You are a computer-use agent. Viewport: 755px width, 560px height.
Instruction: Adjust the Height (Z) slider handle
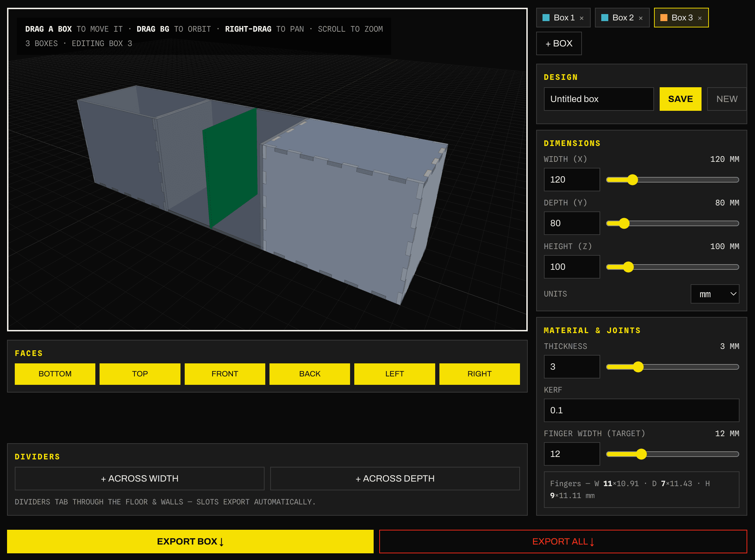click(628, 267)
